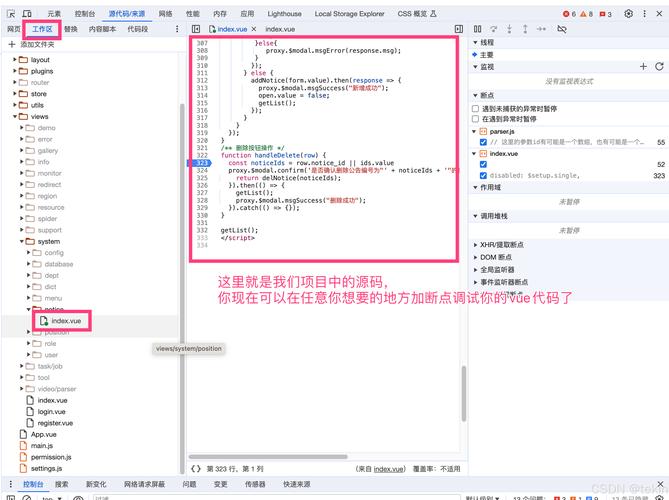669x500 pixels.
Task: Step over next function call
Action: [494, 29]
